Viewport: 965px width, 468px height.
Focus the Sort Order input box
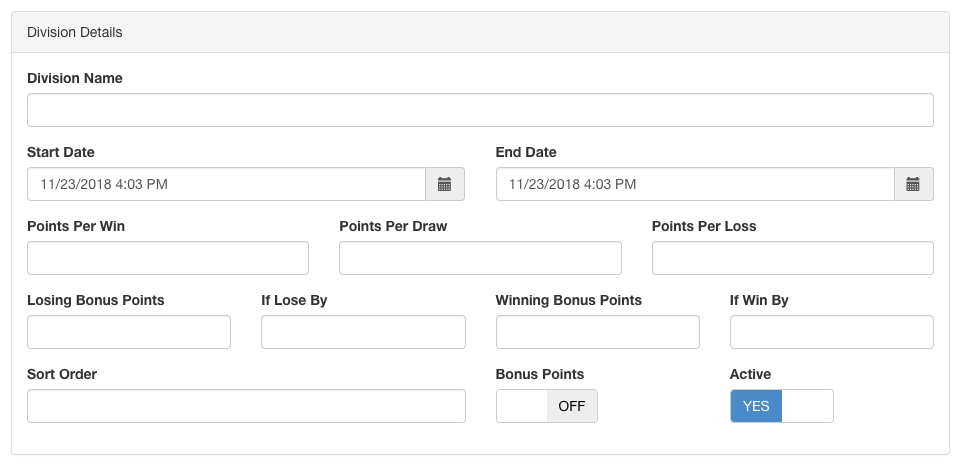(x=246, y=406)
